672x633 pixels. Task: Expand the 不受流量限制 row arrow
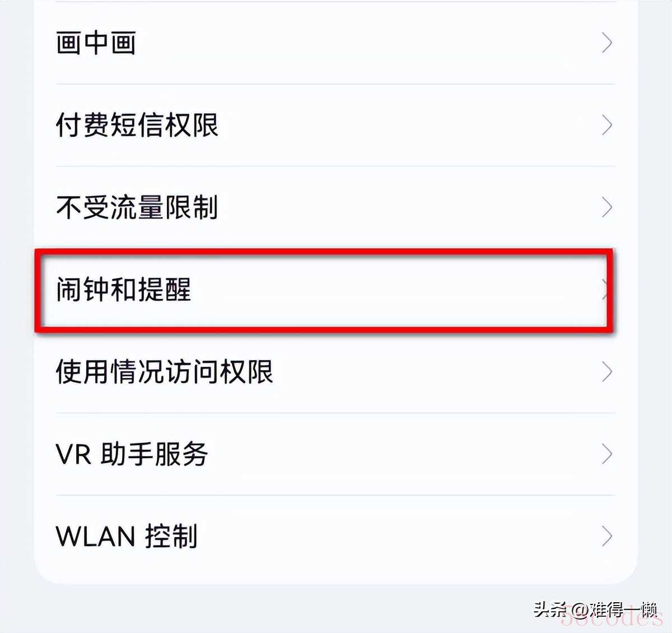[x=606, y=207]
